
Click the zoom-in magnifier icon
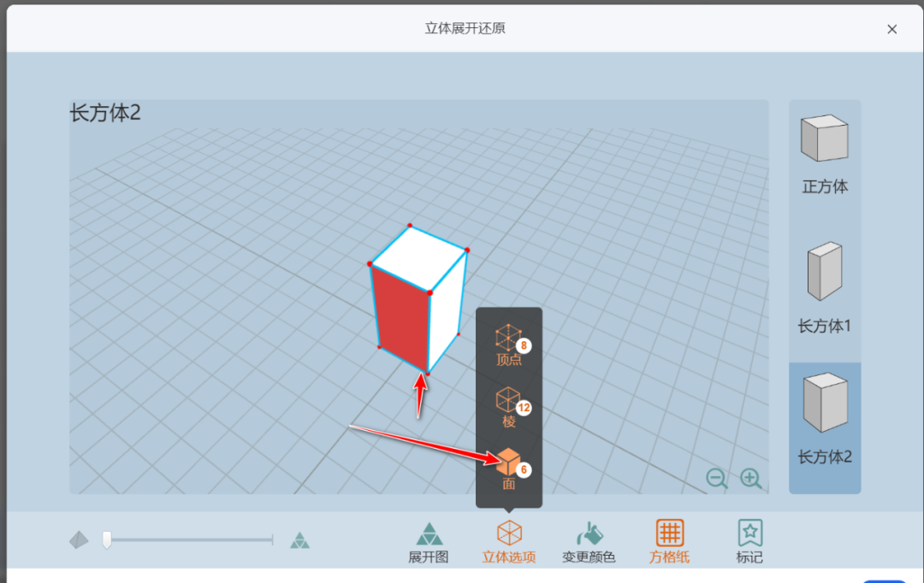point(751,479)
